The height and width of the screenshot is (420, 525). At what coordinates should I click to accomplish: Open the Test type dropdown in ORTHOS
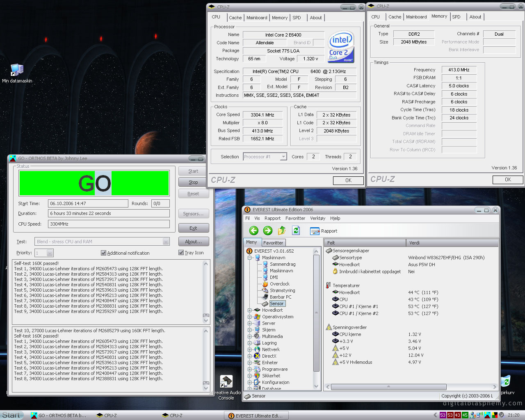click(166, 242)
